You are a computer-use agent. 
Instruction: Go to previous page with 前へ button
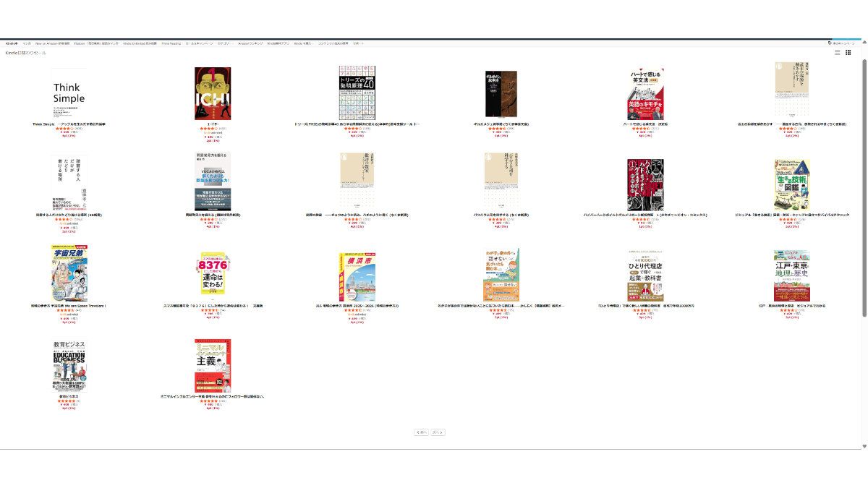[421, 432]
